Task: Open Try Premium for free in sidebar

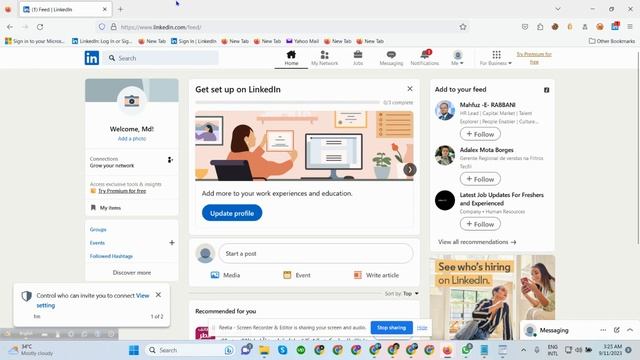Action: (122, 191)
